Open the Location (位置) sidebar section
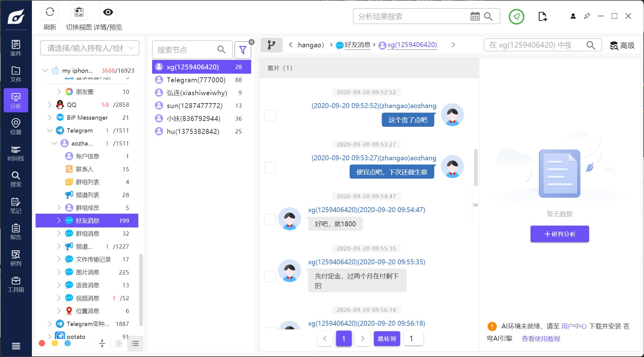Screen dimensions: 644x357 point(16,127)
